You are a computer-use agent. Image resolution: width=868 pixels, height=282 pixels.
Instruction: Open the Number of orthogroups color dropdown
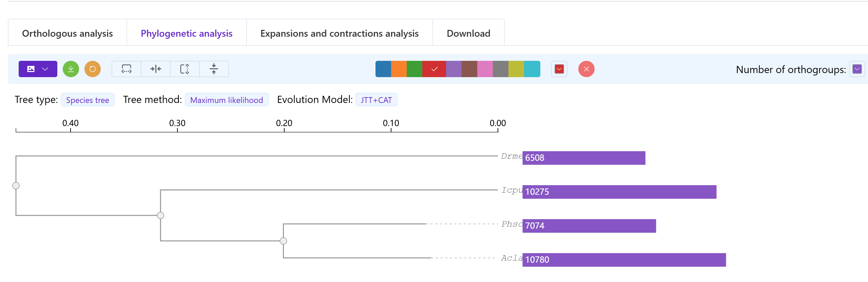tap(857, 69)
